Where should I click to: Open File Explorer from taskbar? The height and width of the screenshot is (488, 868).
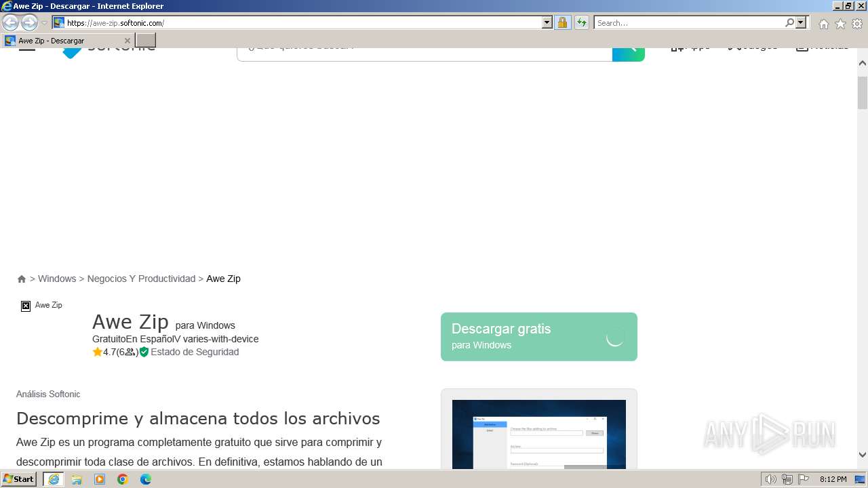(77, 479)
